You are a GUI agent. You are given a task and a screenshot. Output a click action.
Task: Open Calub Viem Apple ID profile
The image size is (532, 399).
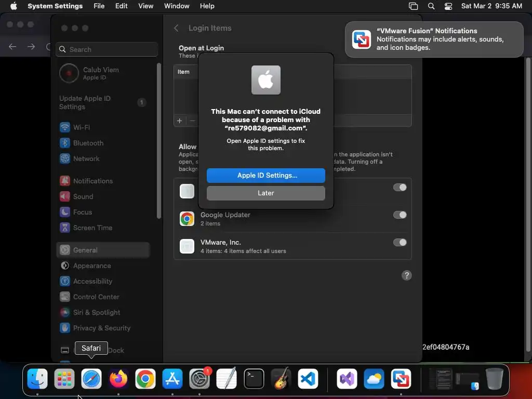click(x=103, y=73)
